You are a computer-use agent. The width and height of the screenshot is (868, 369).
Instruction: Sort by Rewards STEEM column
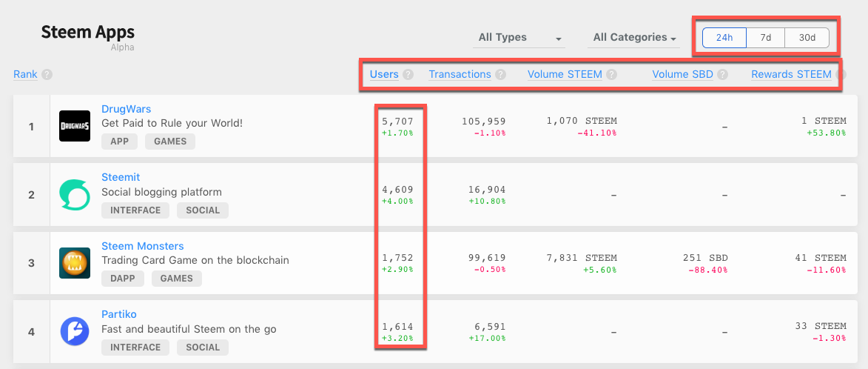(791, 74)
